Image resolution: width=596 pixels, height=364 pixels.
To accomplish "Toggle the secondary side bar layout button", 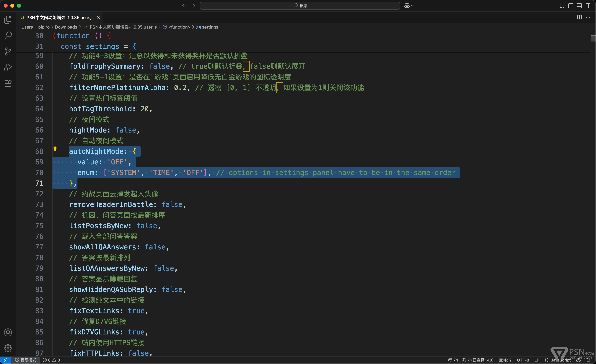I will (x=588, y=5).
